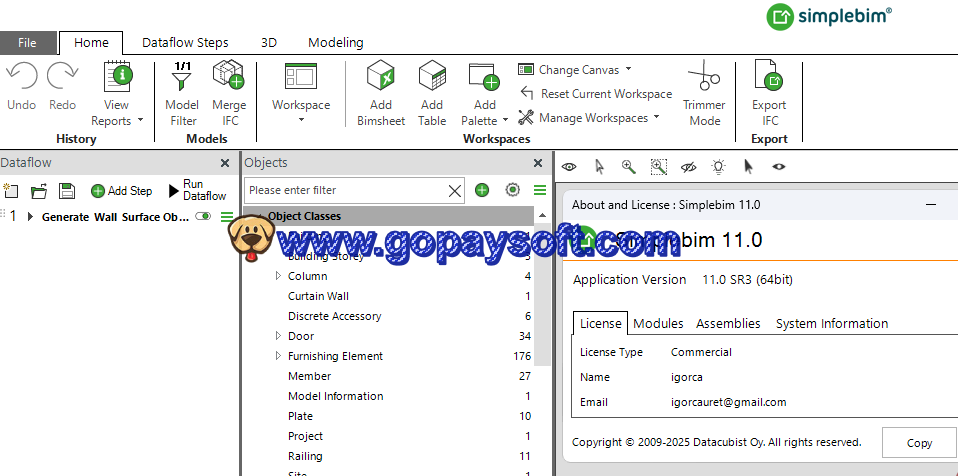Click Add Table icon
This screenshot has height=476, width=958.
pos(432,76)
